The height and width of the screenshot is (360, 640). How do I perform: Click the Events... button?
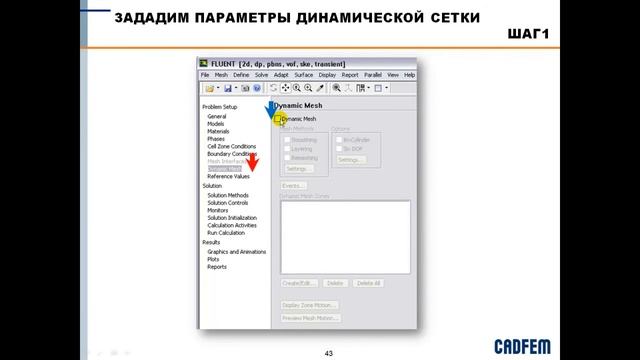point(294,186)
